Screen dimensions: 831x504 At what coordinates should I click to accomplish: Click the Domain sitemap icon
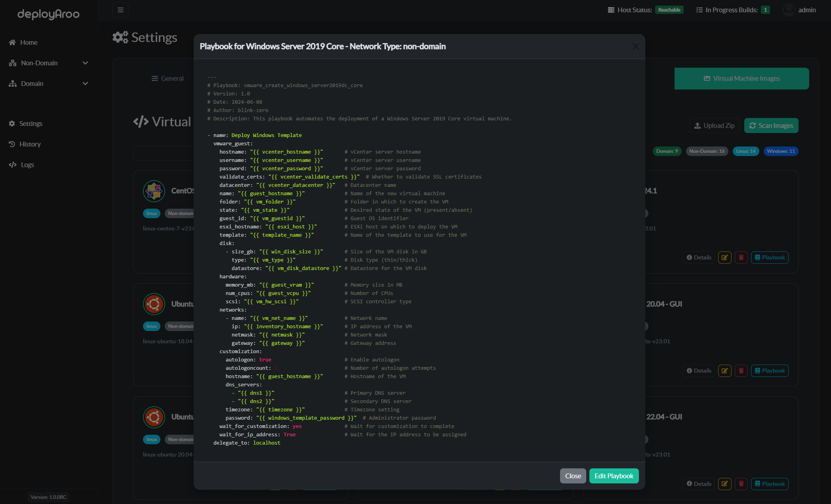(13, 84)
